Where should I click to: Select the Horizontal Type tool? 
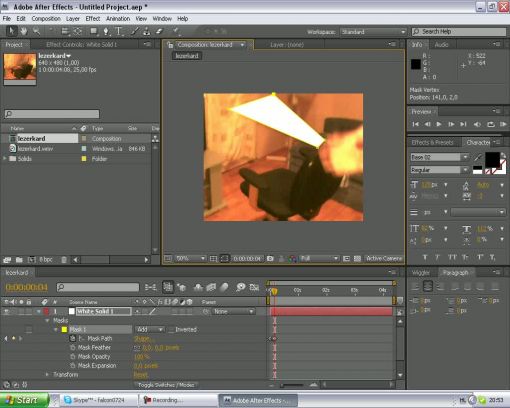click(119, 31)
